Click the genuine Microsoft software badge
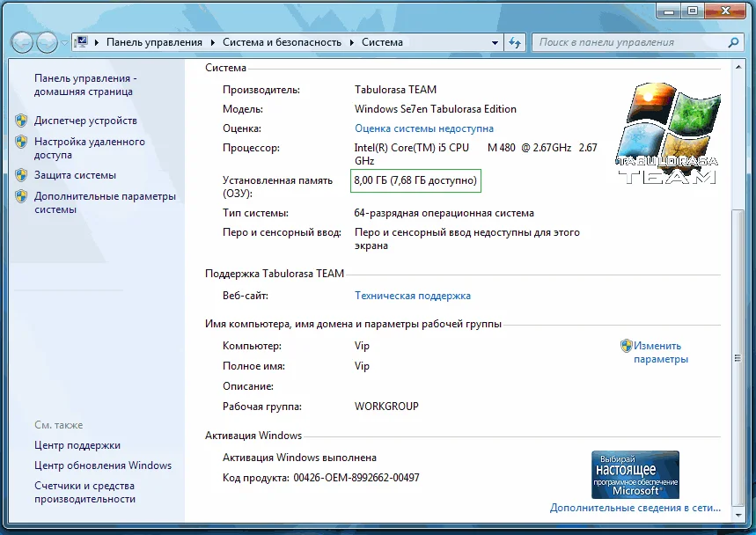The height and width of the screenshot is (535, 756). (635, 475)
